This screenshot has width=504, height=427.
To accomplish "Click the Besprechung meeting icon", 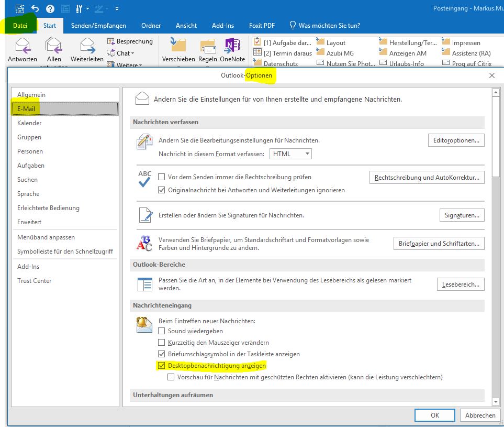I will pos(111,41).
